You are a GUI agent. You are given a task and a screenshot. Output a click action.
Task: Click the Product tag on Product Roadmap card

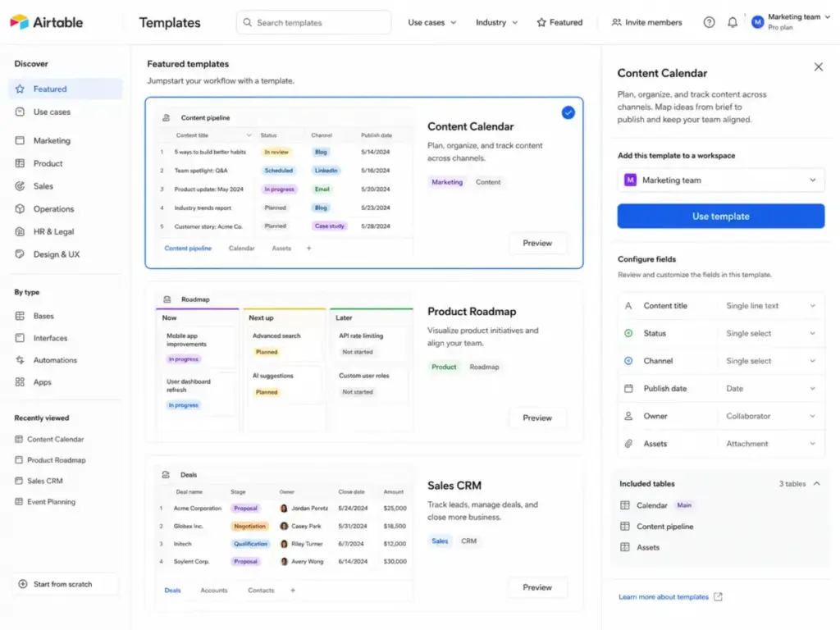[444, 367]
